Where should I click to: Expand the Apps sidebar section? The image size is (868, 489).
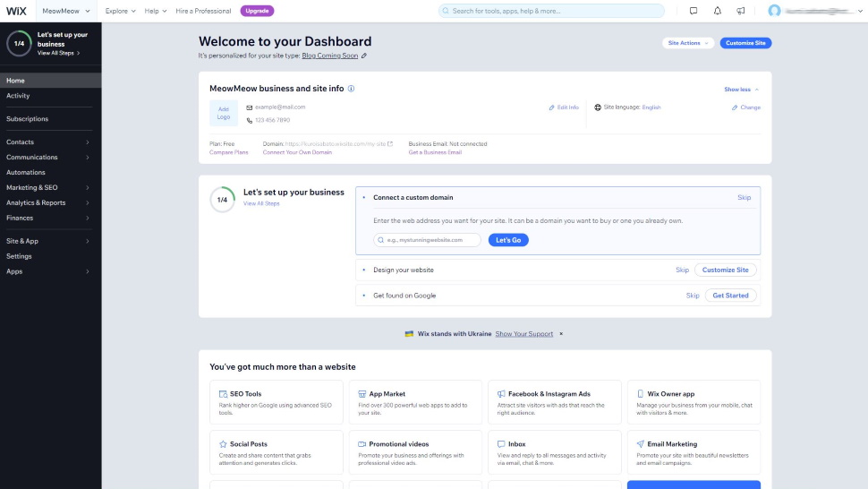pyautogui.click(x=50, y=271)
